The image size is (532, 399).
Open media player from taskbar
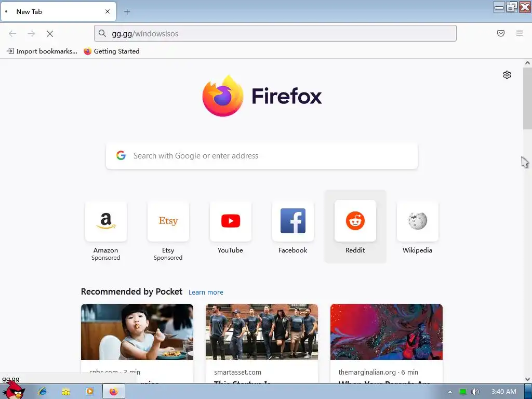pyautogui.click(x=89, y=392)
